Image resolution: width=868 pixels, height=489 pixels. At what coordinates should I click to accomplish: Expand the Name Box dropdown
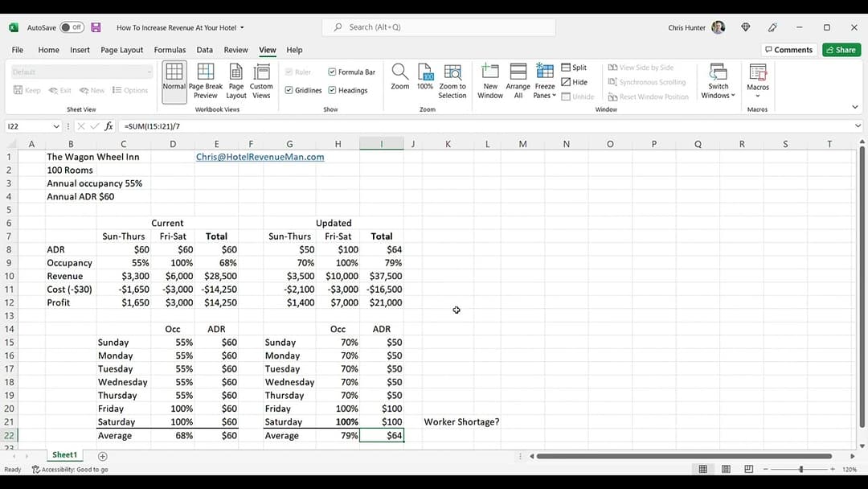click(56, 126)
